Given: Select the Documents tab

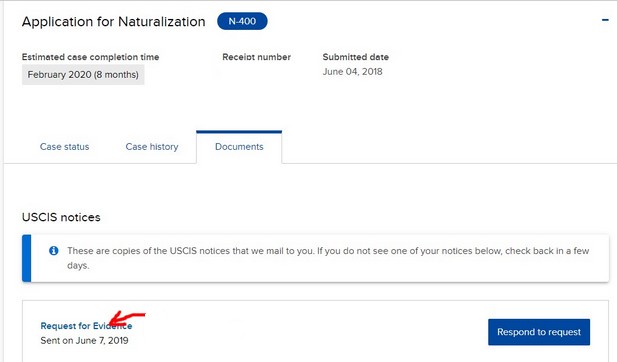Looking at the screenshot, I should pyautogui.click(x=239, y=147).
